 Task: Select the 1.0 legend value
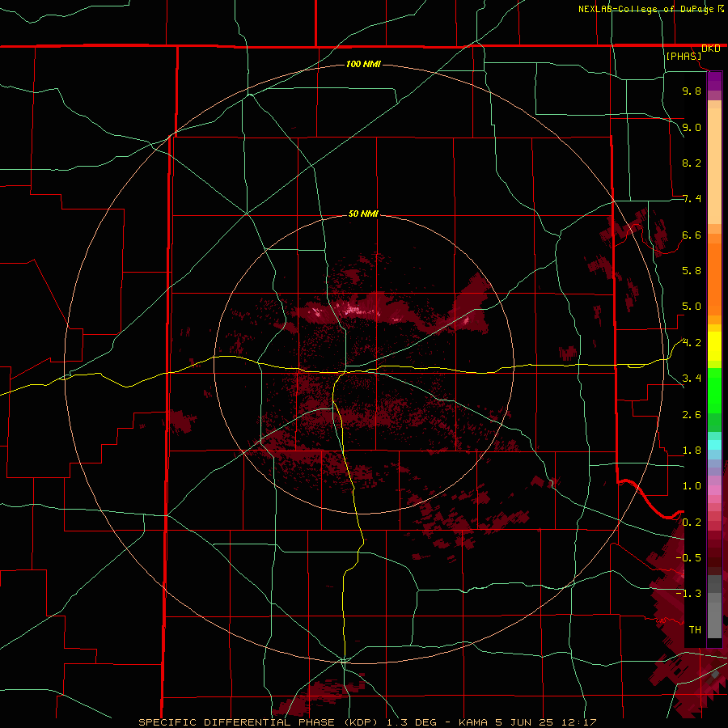coord(692,486)
